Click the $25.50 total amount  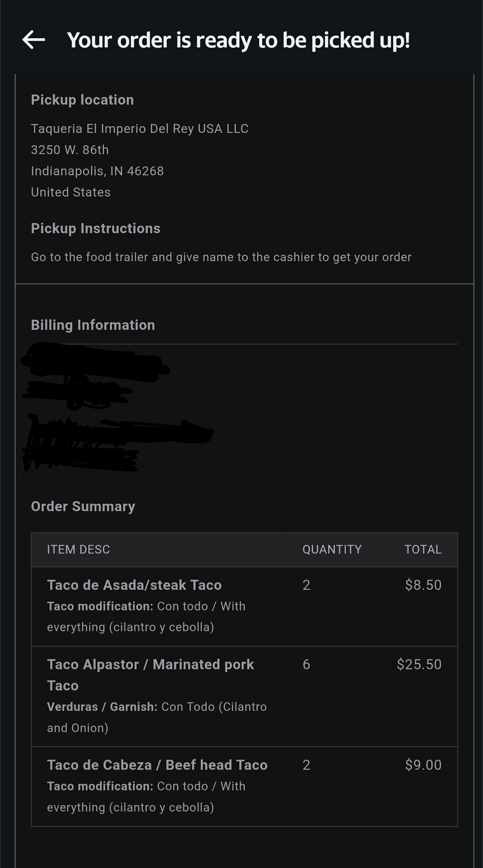click(419, 665)
